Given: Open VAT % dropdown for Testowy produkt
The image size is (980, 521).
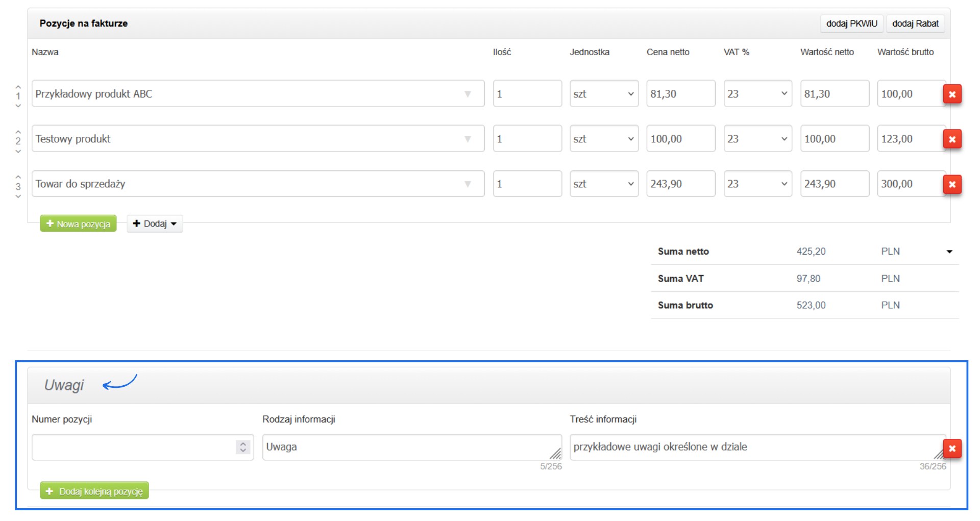Looking at the screenshot, I should tap(757, 139).
